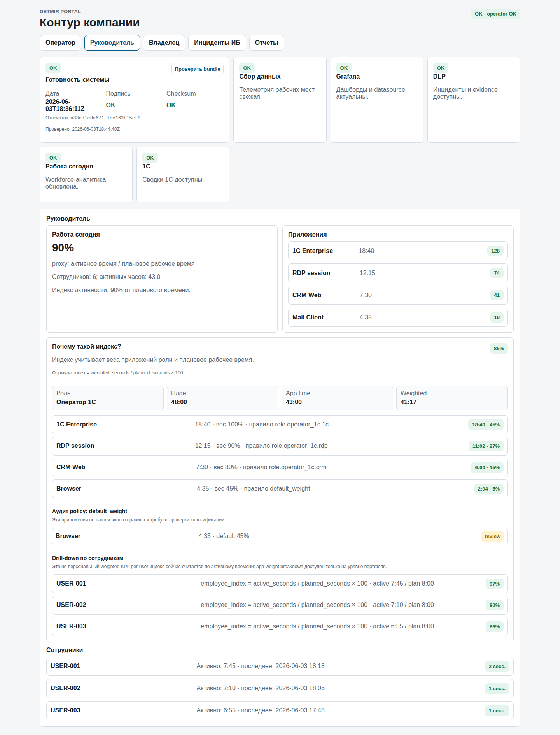Open the RDP session weight rule row

click(x=280, y=446)
